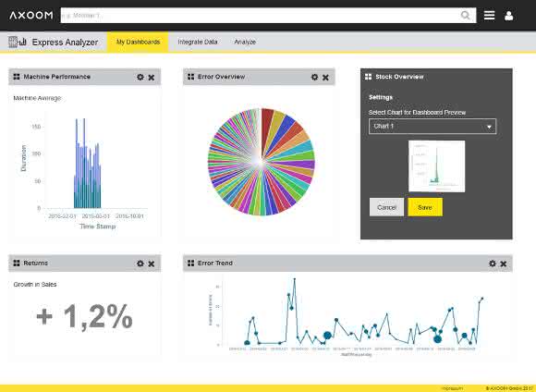Click the Stock Overview grid icon
The width and height of the screenshot is (536, 392).
point(368,77)
